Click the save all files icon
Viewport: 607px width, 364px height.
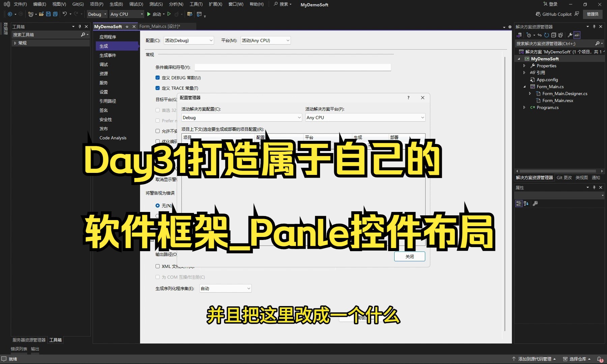[x=55, y=14]
